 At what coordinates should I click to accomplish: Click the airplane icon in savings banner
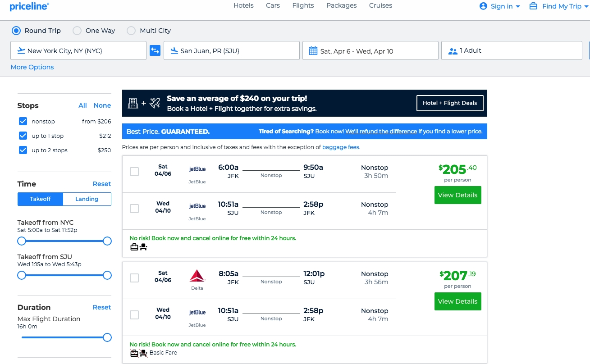coord(155,103)
